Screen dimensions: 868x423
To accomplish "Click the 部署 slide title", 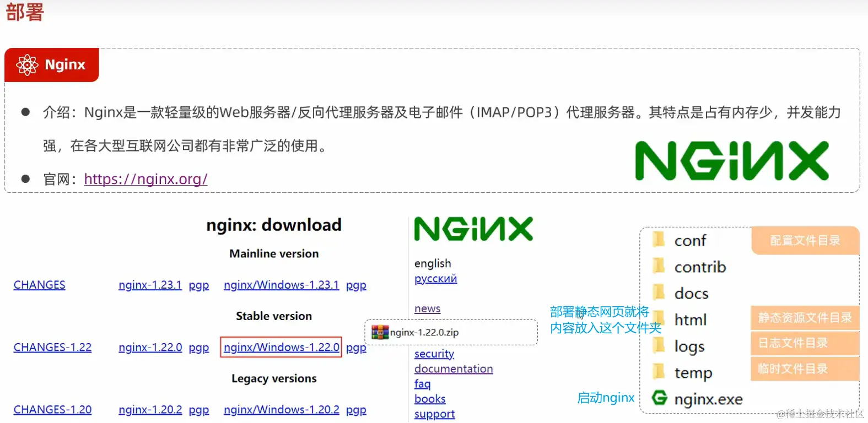I will click(x=25, y=12).
